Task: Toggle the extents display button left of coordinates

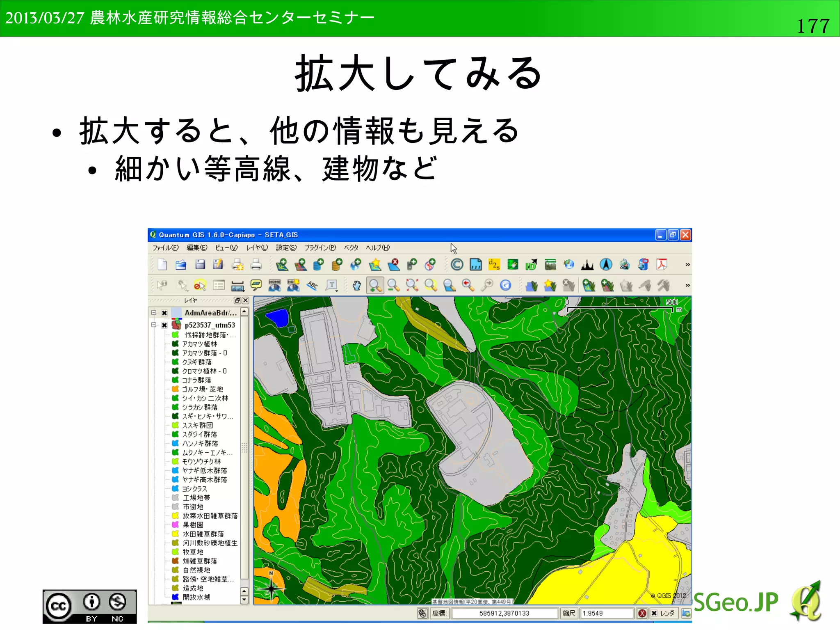Action: [x=422, y=613]
